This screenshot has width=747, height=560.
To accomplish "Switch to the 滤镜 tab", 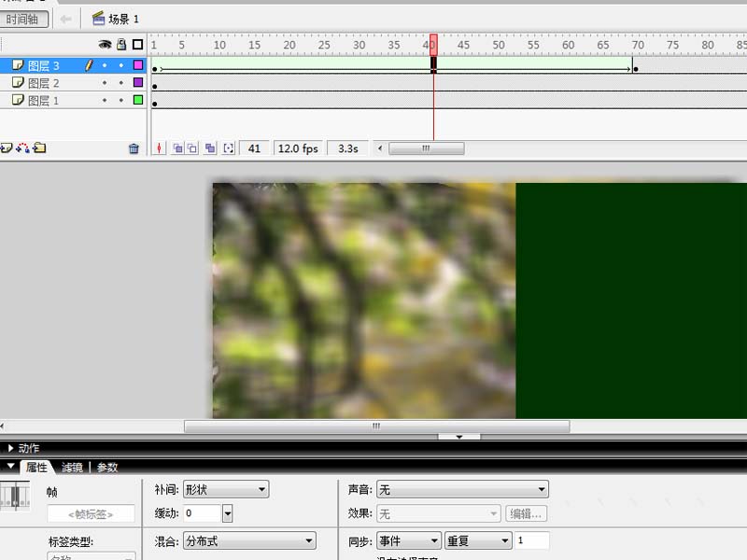I will (72, 468).
